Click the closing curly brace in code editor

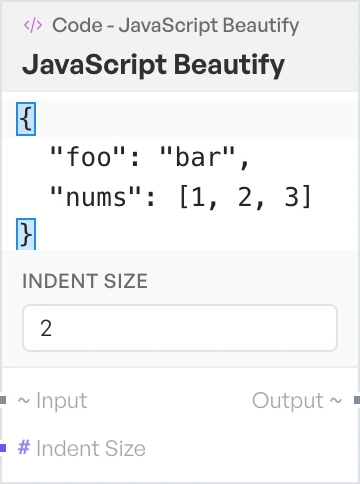point(26,234)
